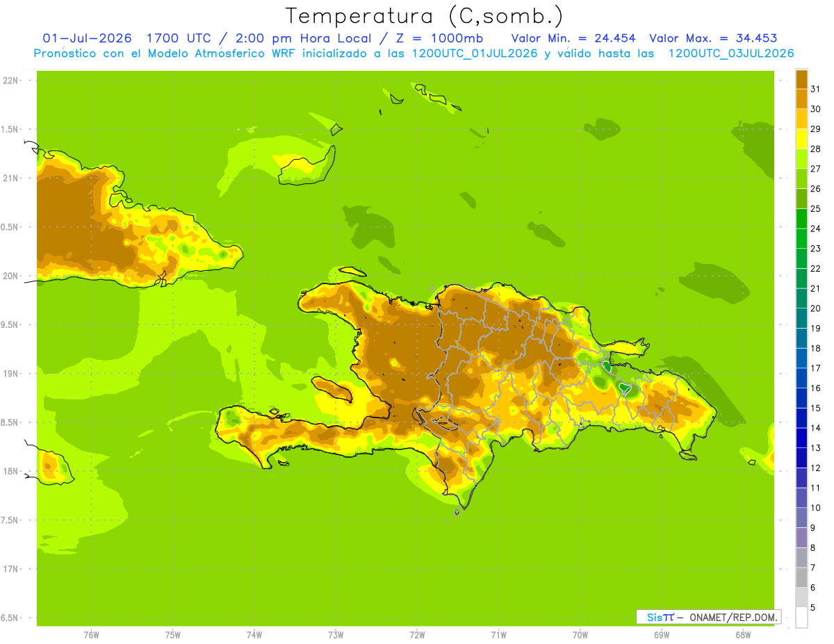The width and height of the screenshot is (834, 644).
Task: Click the dark brown swatch above 31
Action: click(801, 79)
